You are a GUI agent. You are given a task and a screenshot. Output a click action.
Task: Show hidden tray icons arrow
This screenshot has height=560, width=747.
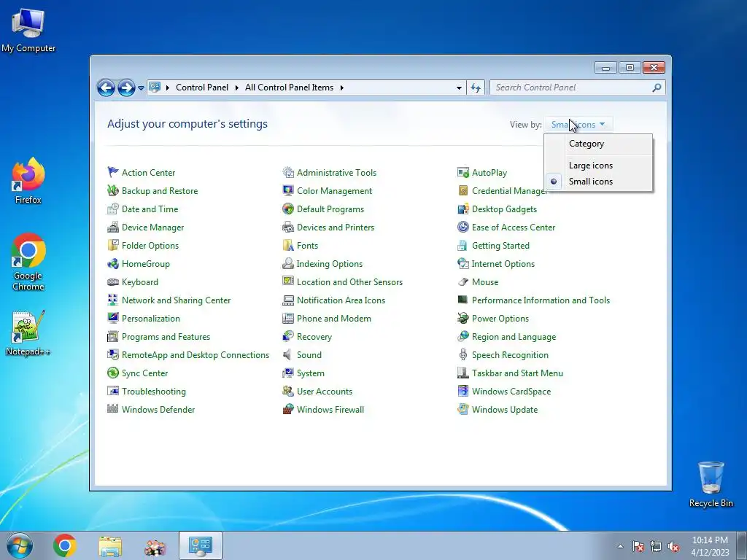click(x=620, y=546)
